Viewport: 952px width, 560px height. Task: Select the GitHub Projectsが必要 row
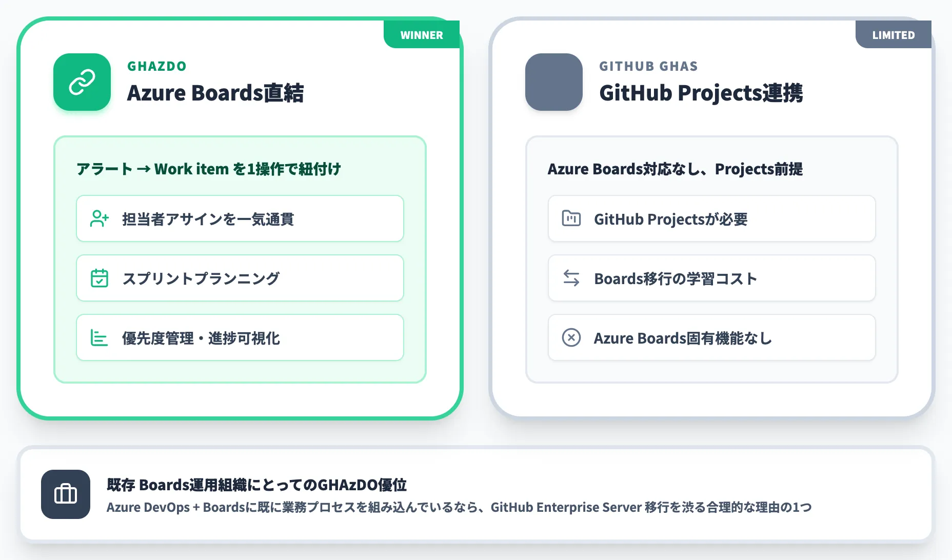click(x=712, y=218)
